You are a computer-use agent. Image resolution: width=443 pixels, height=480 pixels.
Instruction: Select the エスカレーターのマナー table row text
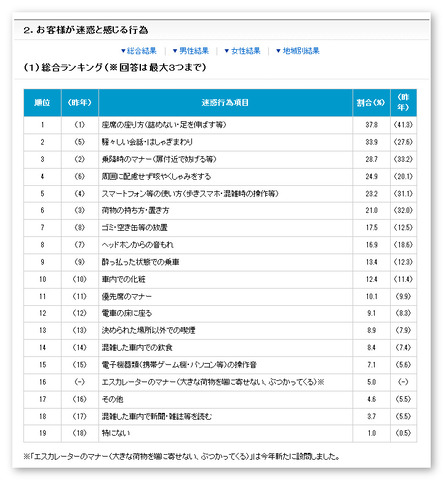tap(213, 382)
